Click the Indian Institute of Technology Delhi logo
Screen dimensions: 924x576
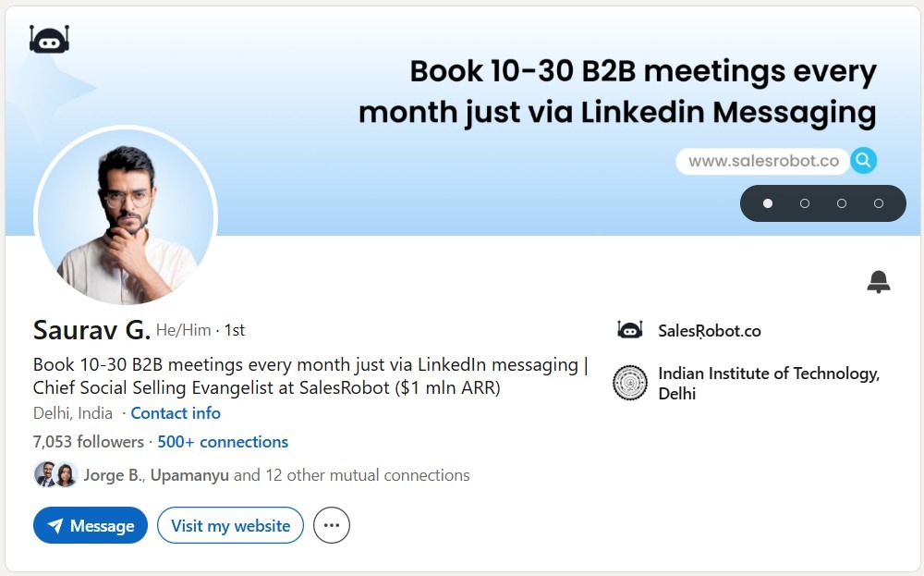pos(631,384)
